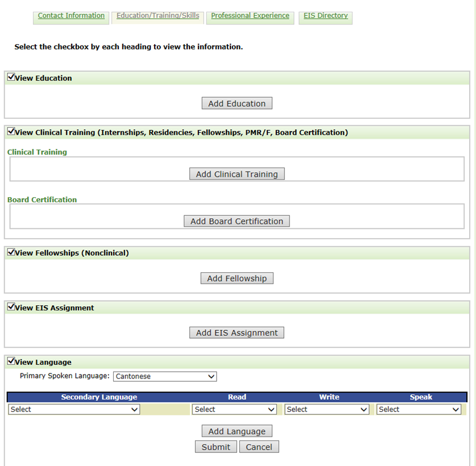This screenshot has width=476, height=466.
Task: Toggle the View Language checkbox
Action: [11, 361]
